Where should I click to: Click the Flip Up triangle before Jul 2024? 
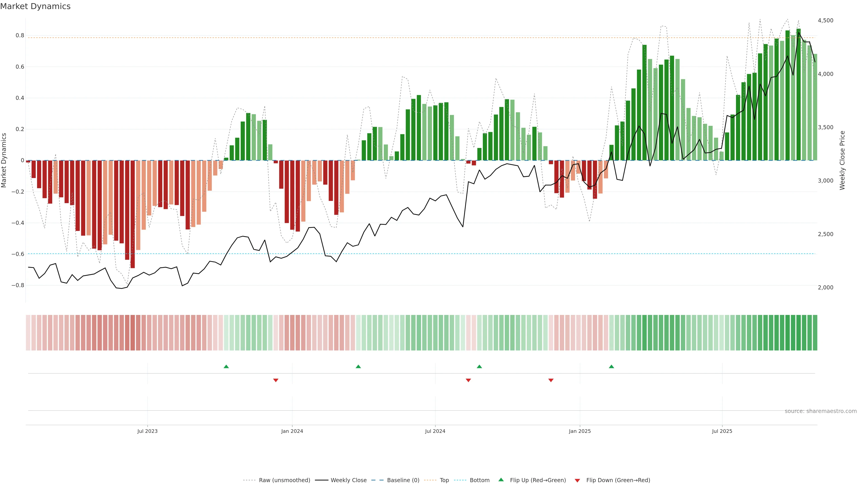click(x=358, y=366)
